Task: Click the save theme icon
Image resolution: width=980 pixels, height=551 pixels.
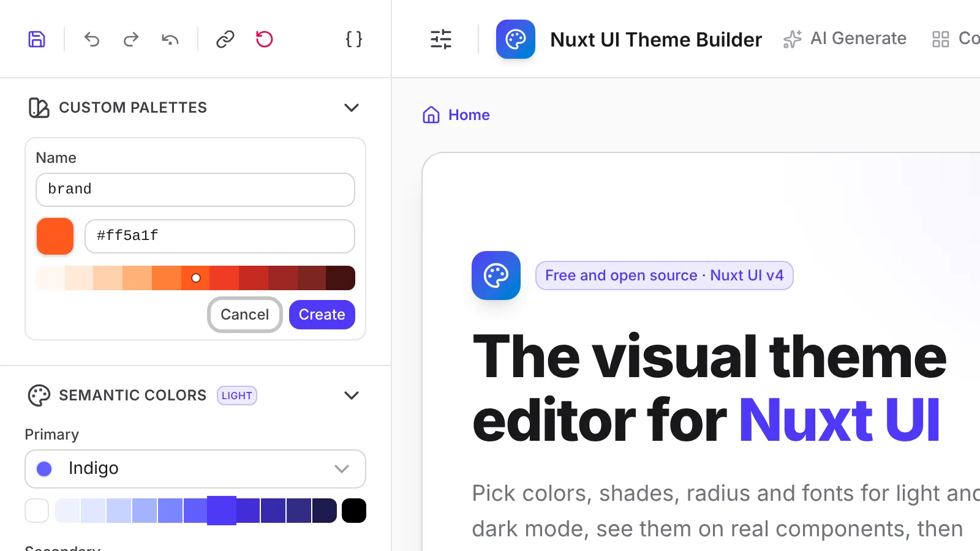Action: point(37,39)
